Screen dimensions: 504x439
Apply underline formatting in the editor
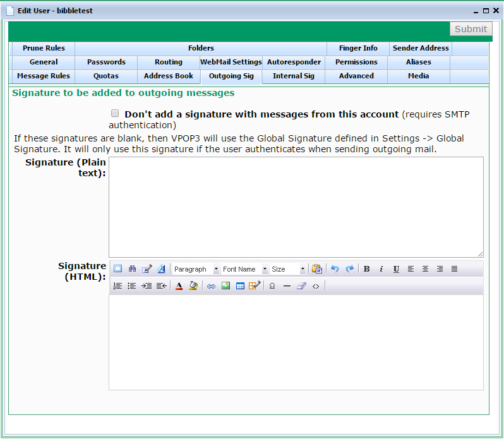[x=396, y=269]
